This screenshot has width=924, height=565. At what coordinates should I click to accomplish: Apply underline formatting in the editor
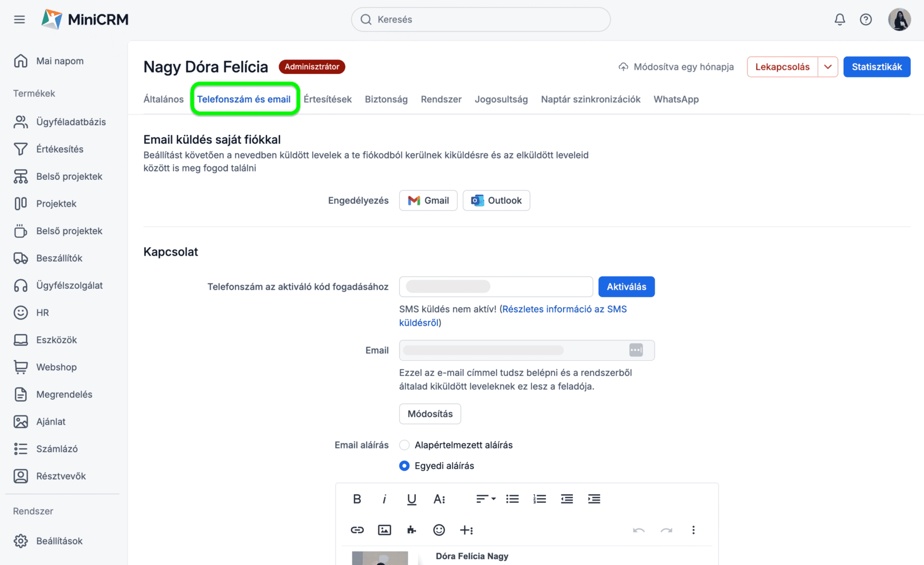coord(411,499)
